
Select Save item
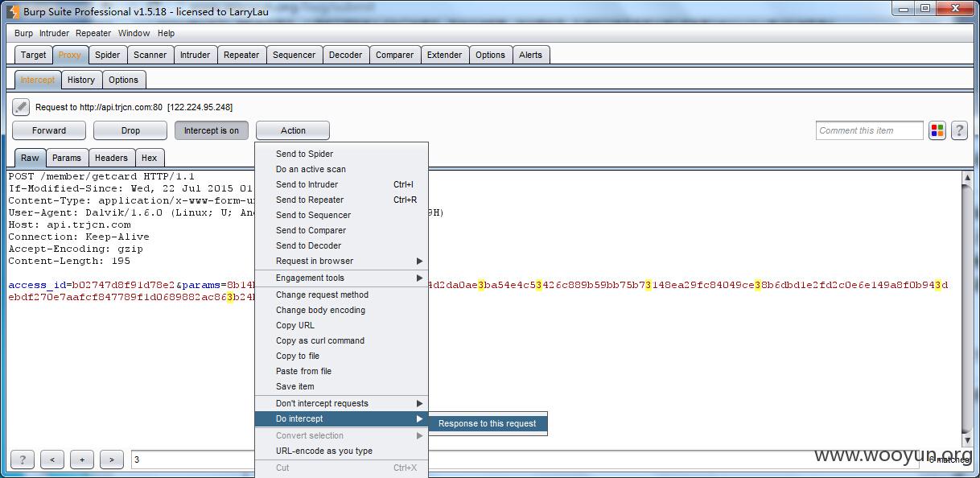(341, 386)
